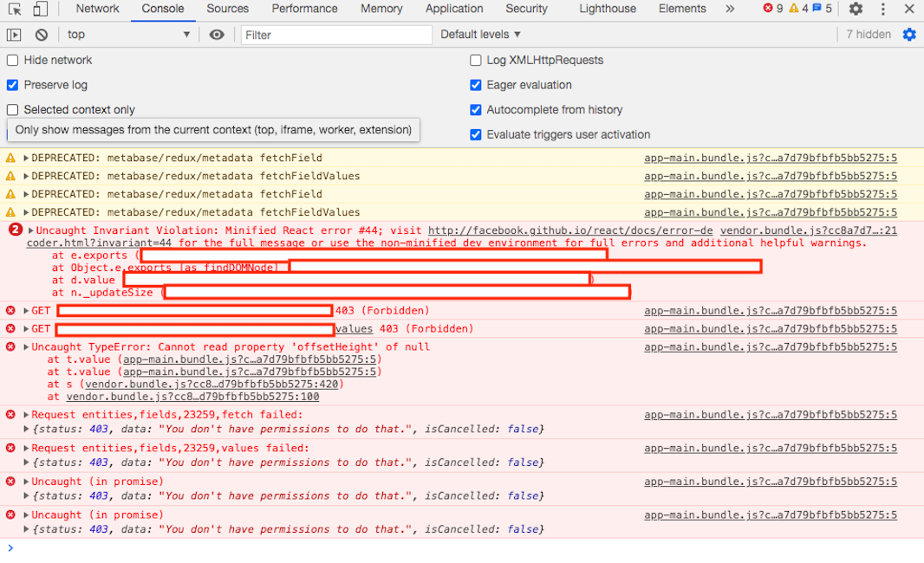Create live expression using eye icon
The image size is (924, 563).
click(217, 35)
